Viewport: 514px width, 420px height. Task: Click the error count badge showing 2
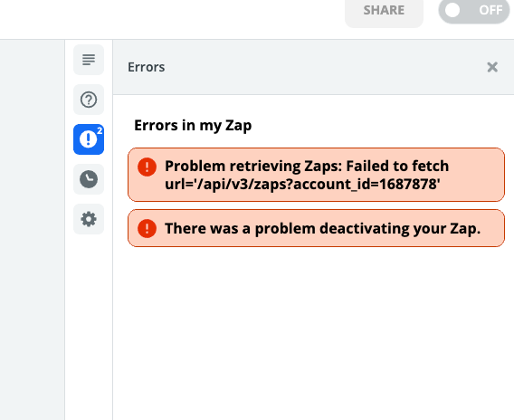(x=100, y=130)
